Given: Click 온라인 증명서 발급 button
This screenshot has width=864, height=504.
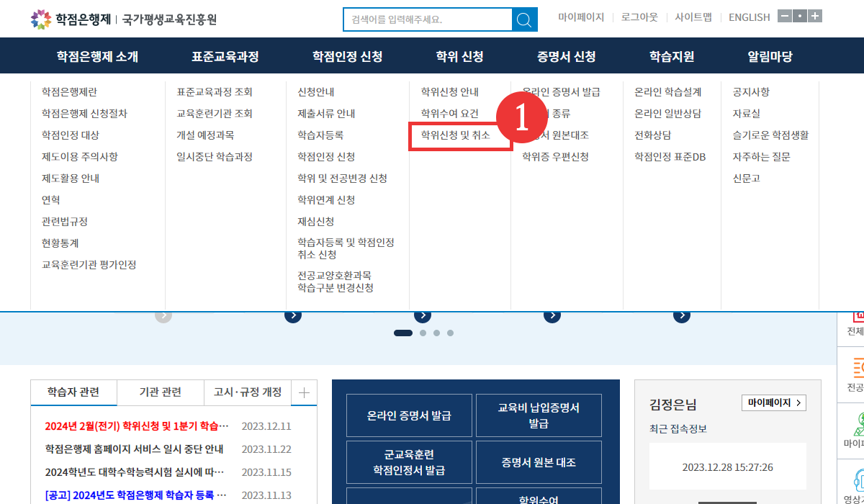Looking at the screenshot, I should pos(409,415).
